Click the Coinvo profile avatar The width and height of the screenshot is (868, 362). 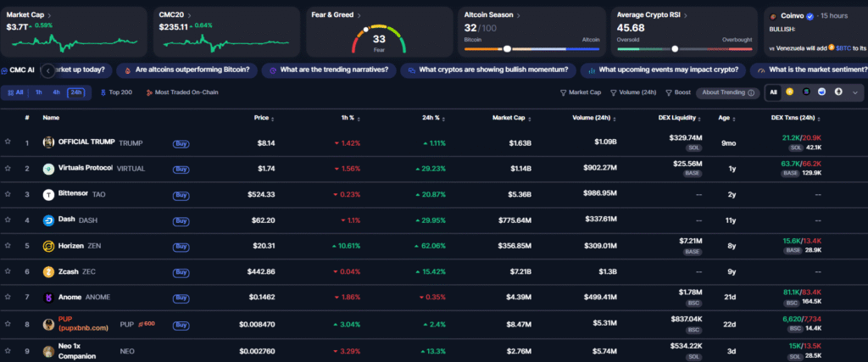(773, 17)
